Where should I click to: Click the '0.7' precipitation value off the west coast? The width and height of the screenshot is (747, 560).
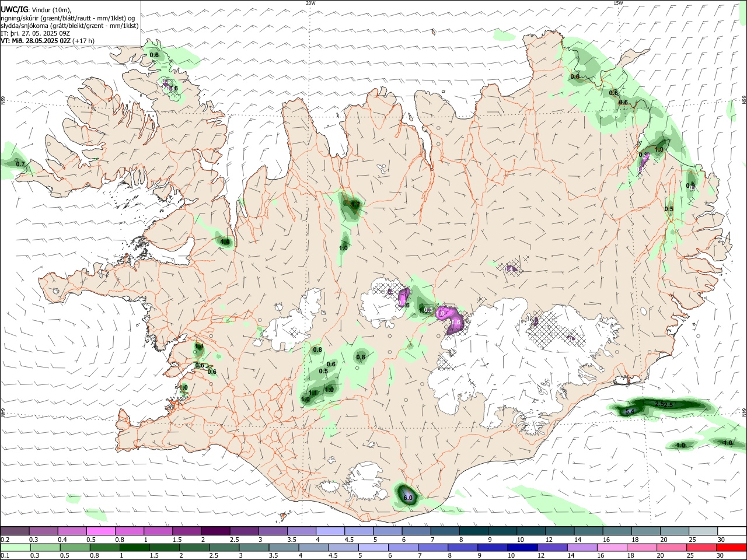point(20,164)
